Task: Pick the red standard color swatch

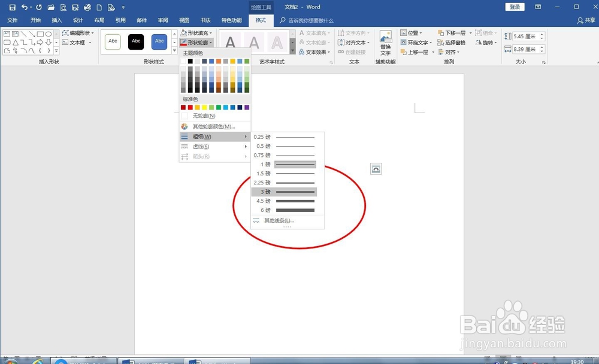Action: point(190,107)
